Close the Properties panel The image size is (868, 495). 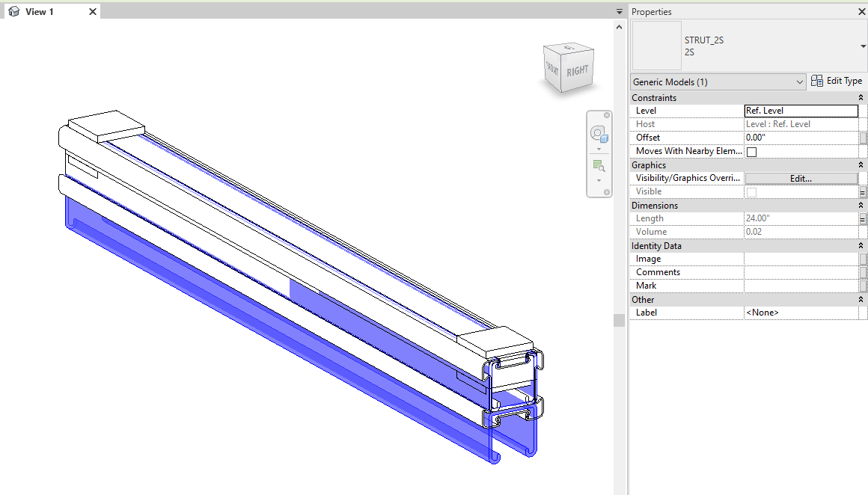[861, 12]
